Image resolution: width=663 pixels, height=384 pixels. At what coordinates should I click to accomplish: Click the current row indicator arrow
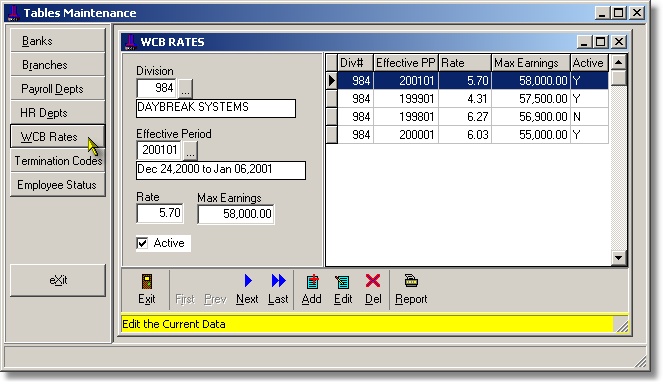pyautogui.click(x=332, y=80)
